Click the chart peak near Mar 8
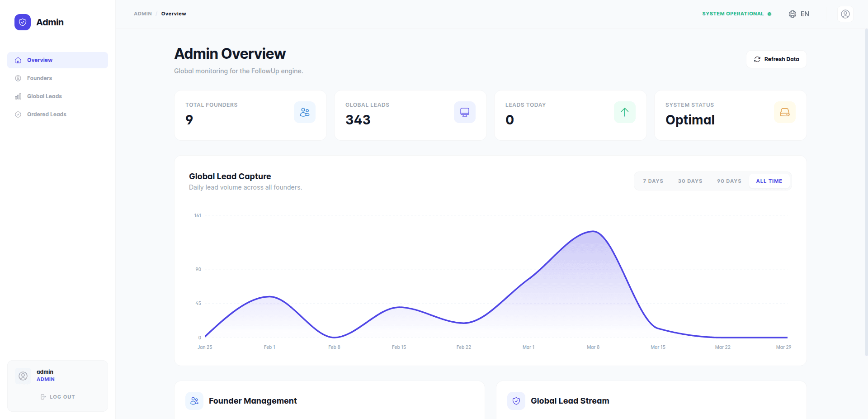This screenshot has width=868, height=419. click(x=593, y=232)
